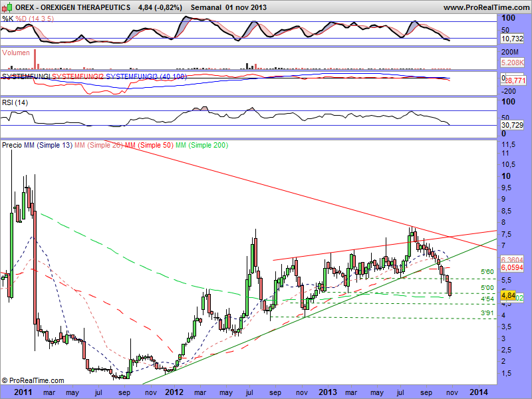Viewport: 532px width, 399px height.
Task: Click the bold "10" price axis label
Action: pyautogui.click(x=506, y=176)
